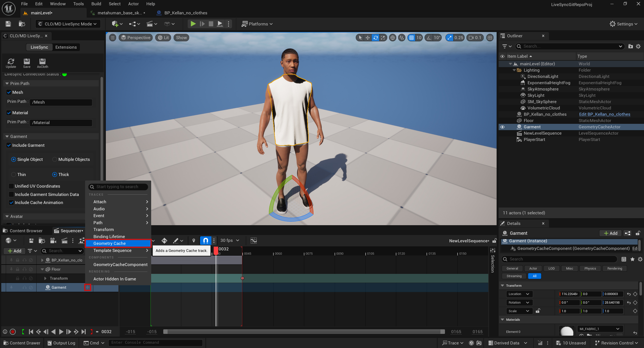
Task: Toggle world/local coordinate system globe icon
Action: click(x=393, y=38)
